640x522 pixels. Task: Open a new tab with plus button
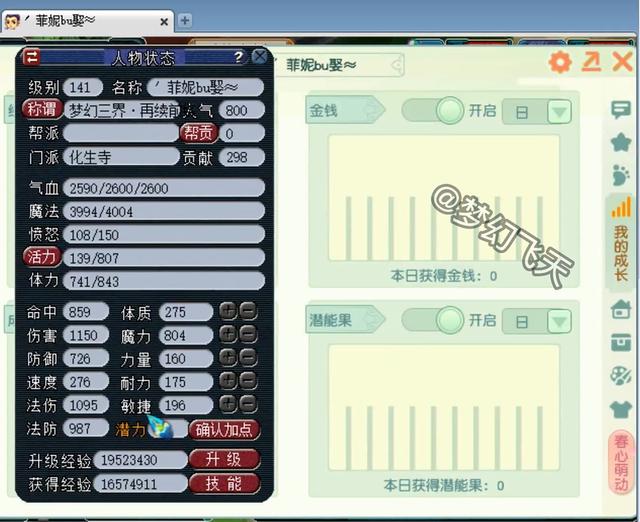click(185, 20)
